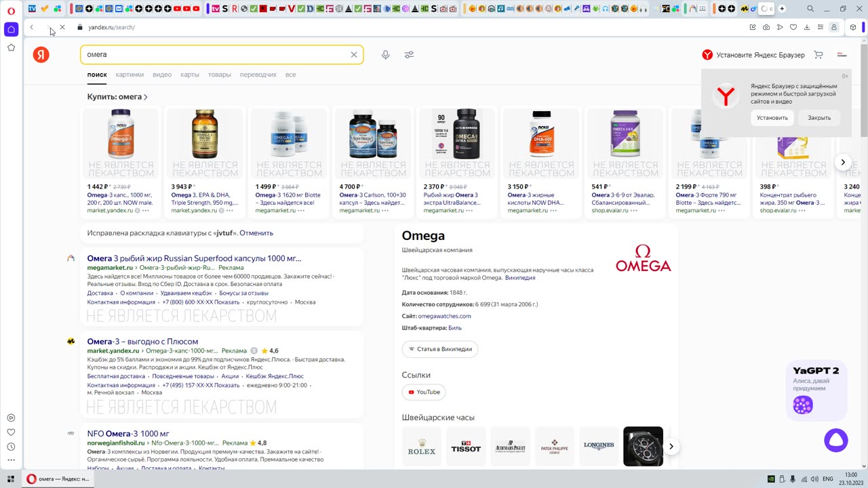This screenshot has width=868, height=488.
Task: Switch to переводчик search tab
Action: [258, 75]
